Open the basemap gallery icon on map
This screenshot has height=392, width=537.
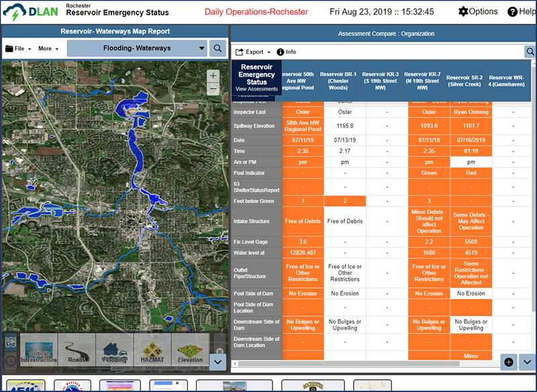[x=10, y=342]
